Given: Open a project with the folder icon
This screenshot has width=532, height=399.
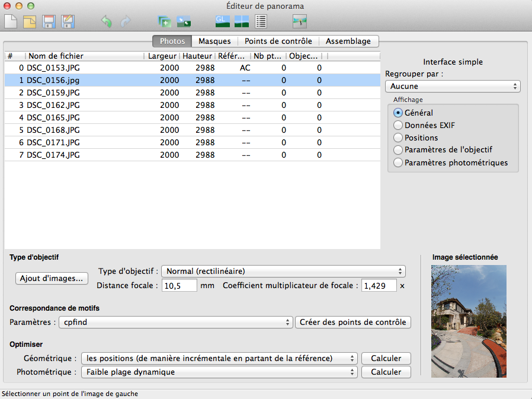Looking at the screenshot, I should point(30,23).
